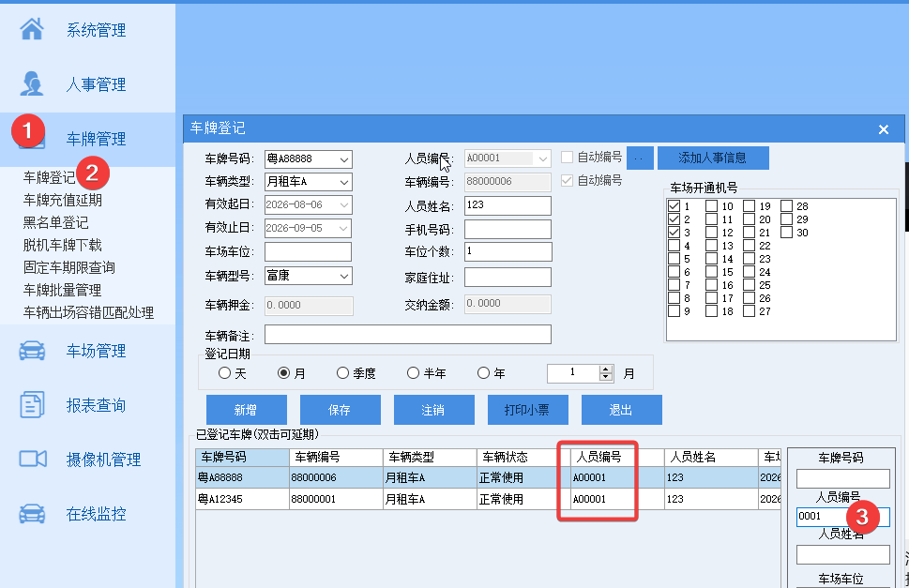Increase the month count spinner
The height and width of the screenshot is (588, 909).
[x=606, y=369]
